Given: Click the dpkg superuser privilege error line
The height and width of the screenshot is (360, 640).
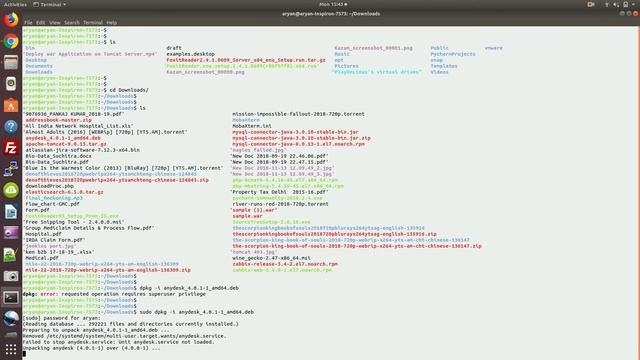Looking at the screenshot, I should (114, 294).
